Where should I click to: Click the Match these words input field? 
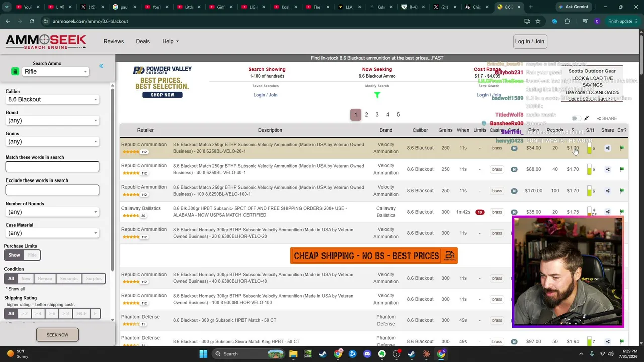[x=52, y=167]
